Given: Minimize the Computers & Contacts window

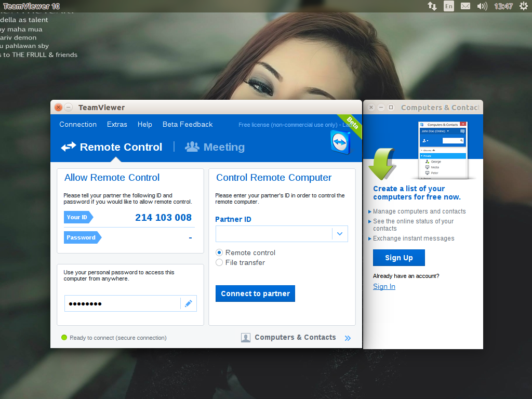Looking at the screenshot, I should (381, 107).
